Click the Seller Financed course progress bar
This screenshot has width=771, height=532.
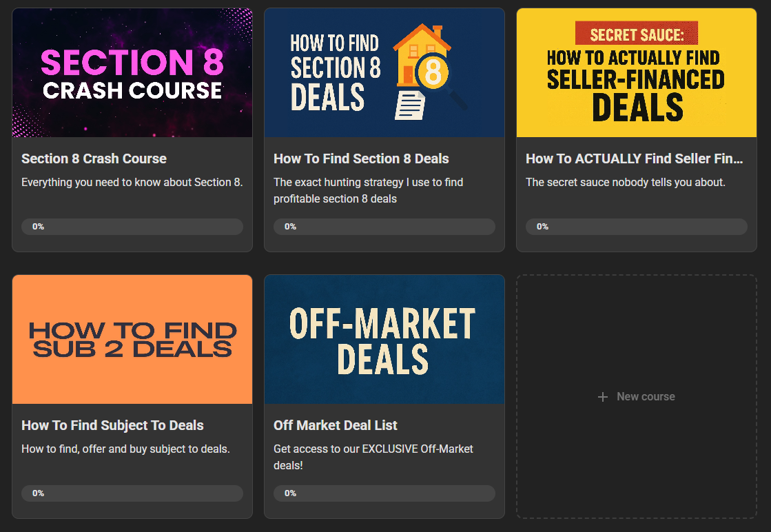[x=636, y=227]
